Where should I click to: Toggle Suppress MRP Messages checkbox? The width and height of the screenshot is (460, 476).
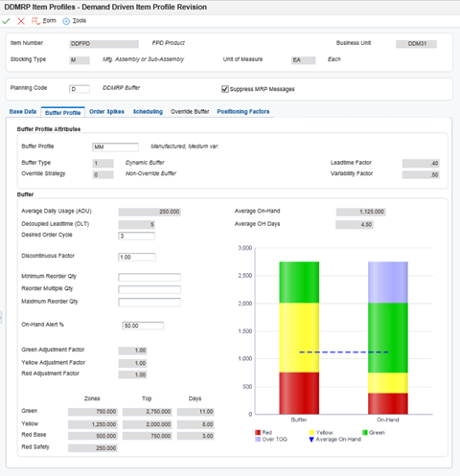pos(225,89)
